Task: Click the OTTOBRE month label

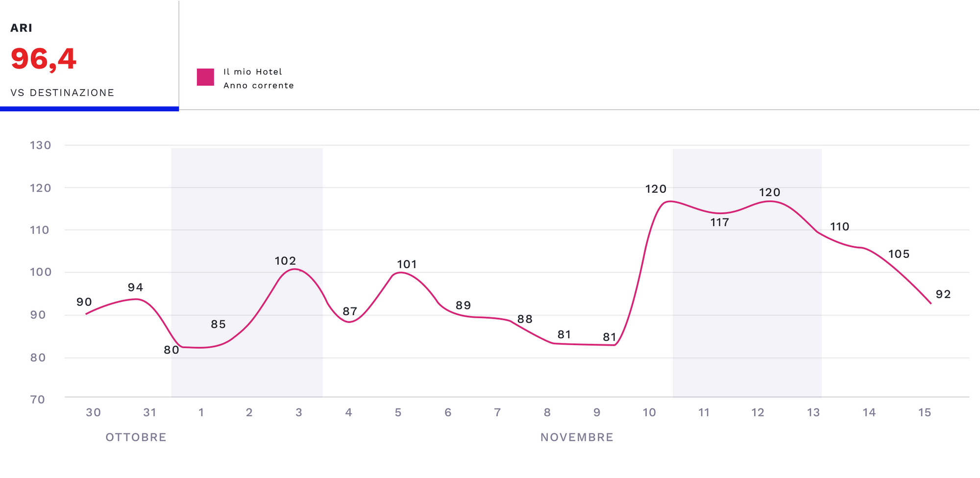Action: pyautogui.click(x=136, y=437)
